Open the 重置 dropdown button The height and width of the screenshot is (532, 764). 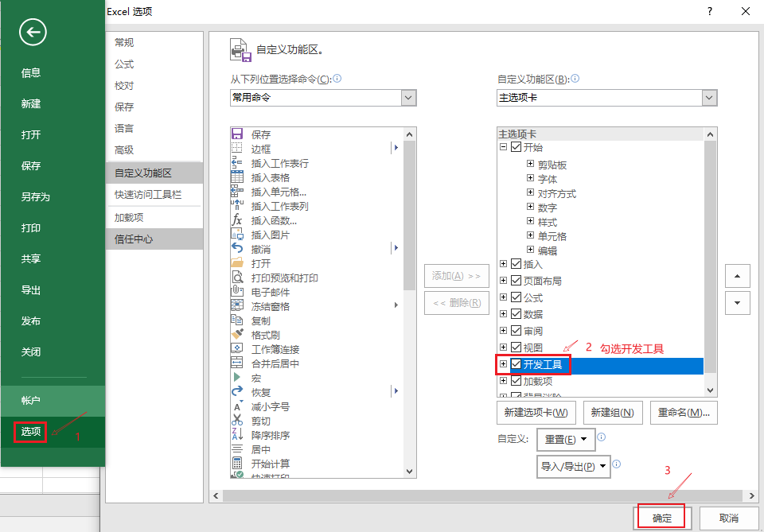pos(566,440)
